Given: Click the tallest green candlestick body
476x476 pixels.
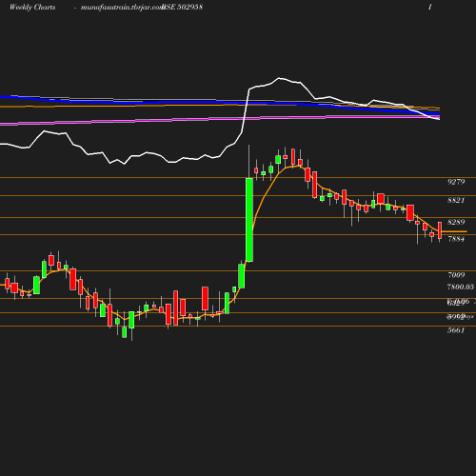Looking at the screenshot, I should [249, 220].
